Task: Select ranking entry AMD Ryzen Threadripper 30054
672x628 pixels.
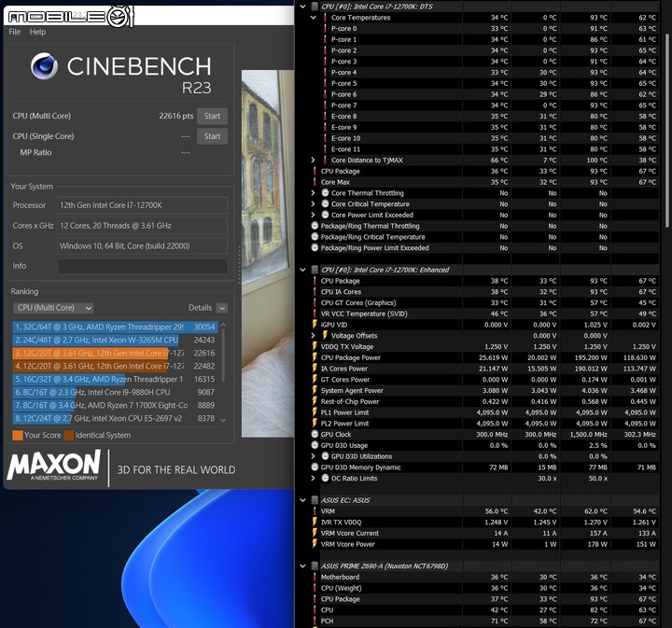Action: pos(115,328)
